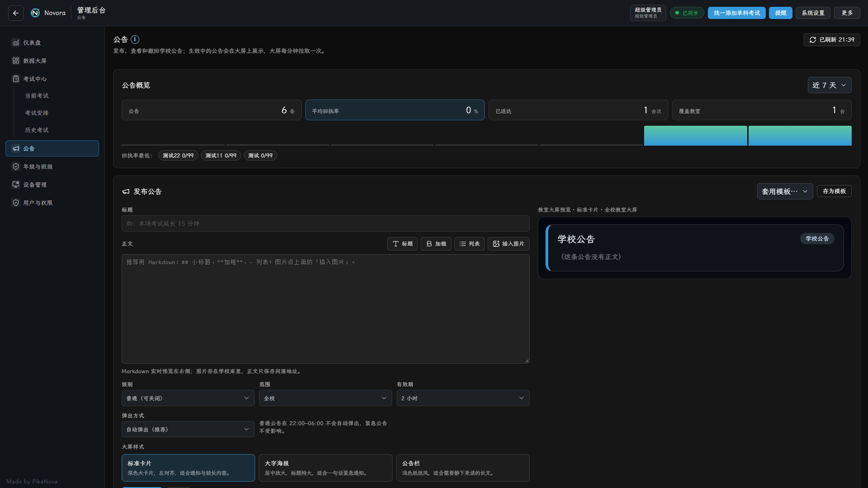
Task: Open 系统设置
Action: click(813, 13)
